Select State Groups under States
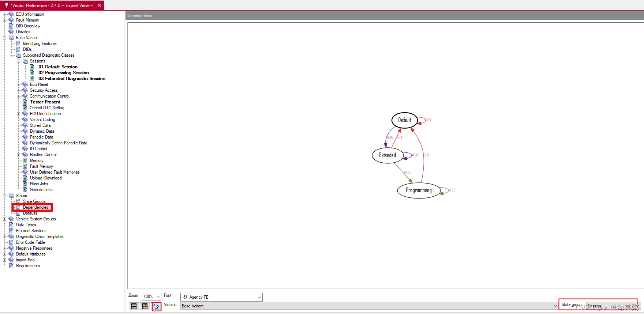 coord(34,201)
